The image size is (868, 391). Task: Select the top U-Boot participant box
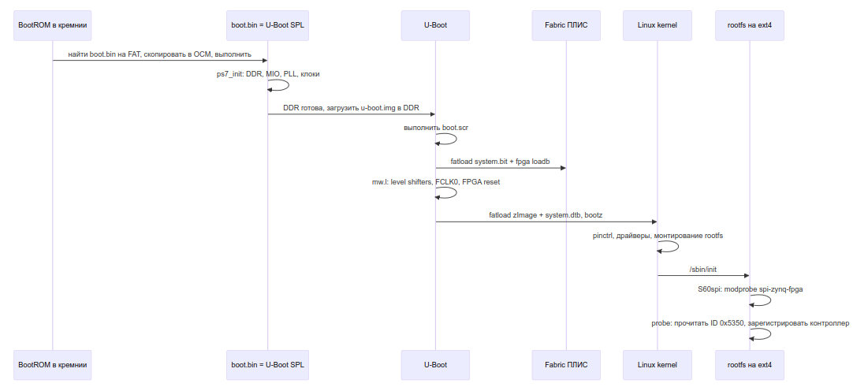[x=435, y=25]
